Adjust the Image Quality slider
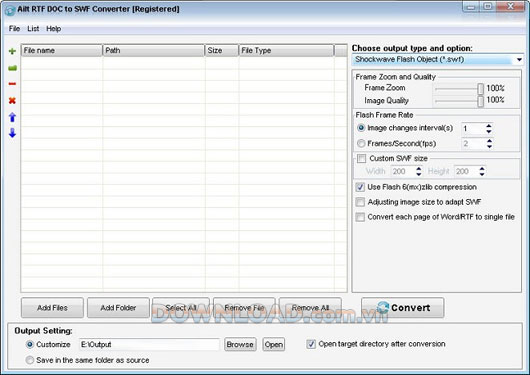Screen dimensions: 530x375 click(480, 101)
